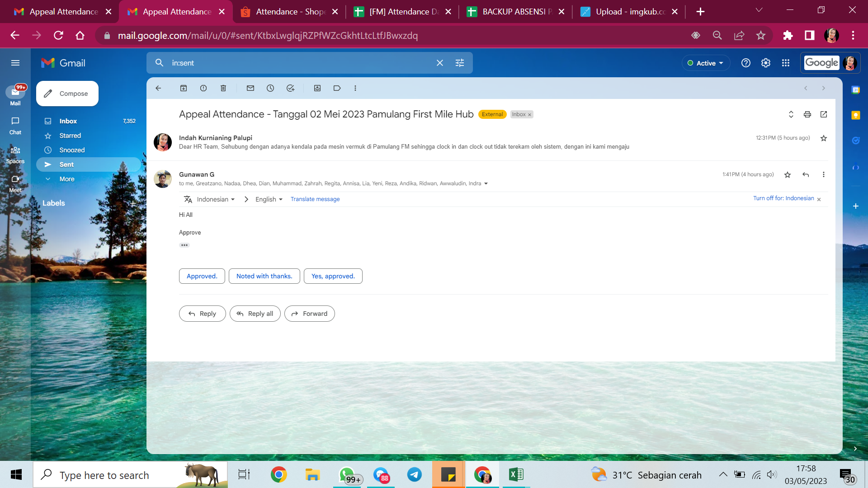Star Indah Kurnianing Palupi's message
This screenshot has width=868, height=488.
coord(824,138)
